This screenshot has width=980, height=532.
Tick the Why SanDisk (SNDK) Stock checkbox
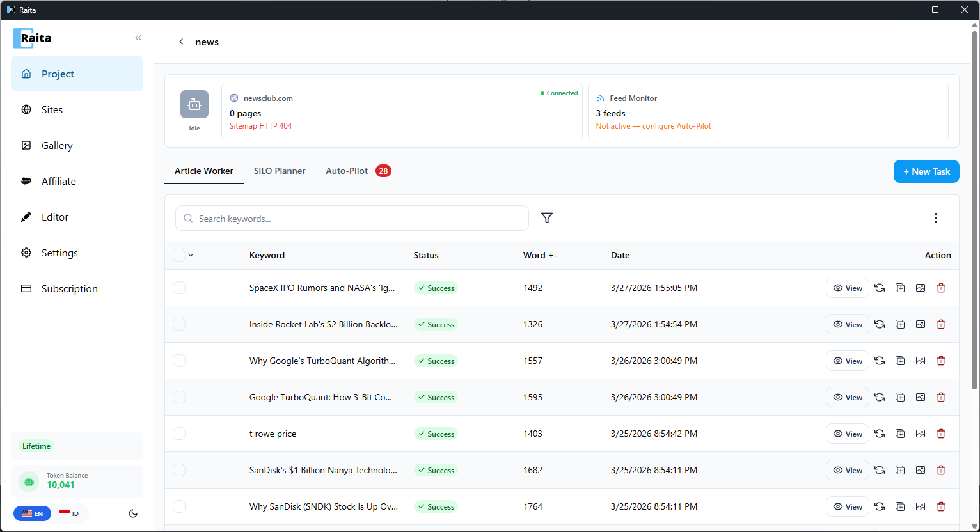[x=179, y=506]
